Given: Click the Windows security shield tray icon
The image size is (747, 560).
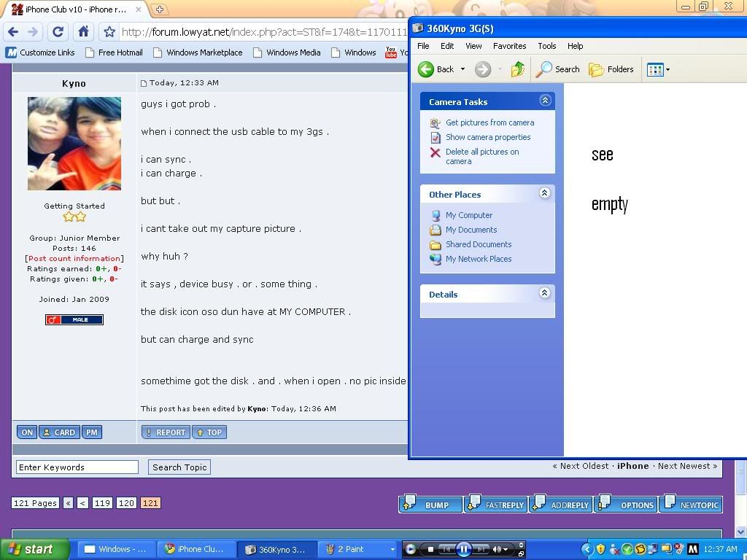Looking at the screenshot, I should 601,549.
